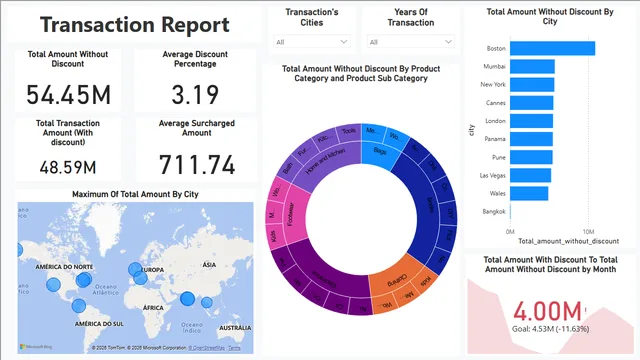Click the map bubble over Panama
640x360 pixels.
[x=79, y=305]
